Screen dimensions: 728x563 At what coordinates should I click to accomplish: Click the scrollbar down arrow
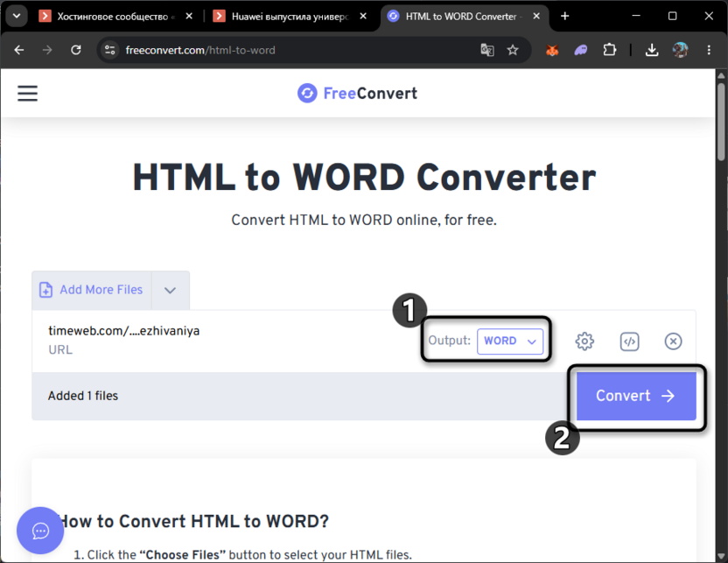tap(722, 556)
